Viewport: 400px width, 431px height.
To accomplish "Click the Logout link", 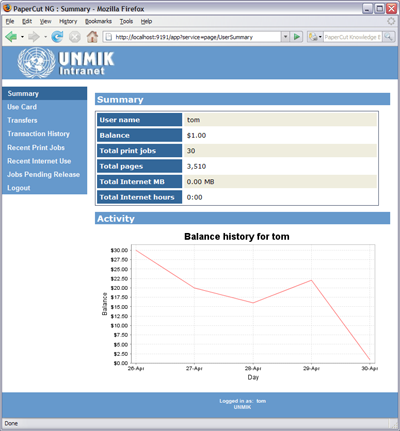I will pyautogui.click(x=19, y=188).
